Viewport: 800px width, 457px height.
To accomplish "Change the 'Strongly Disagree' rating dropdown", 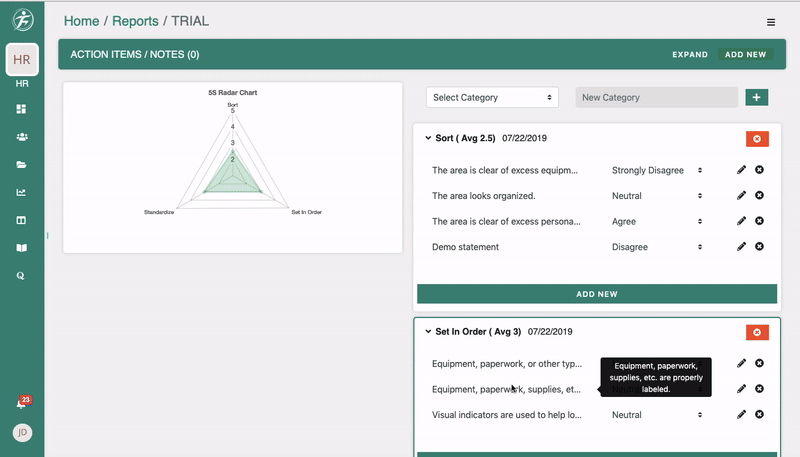I will point(657,170).
